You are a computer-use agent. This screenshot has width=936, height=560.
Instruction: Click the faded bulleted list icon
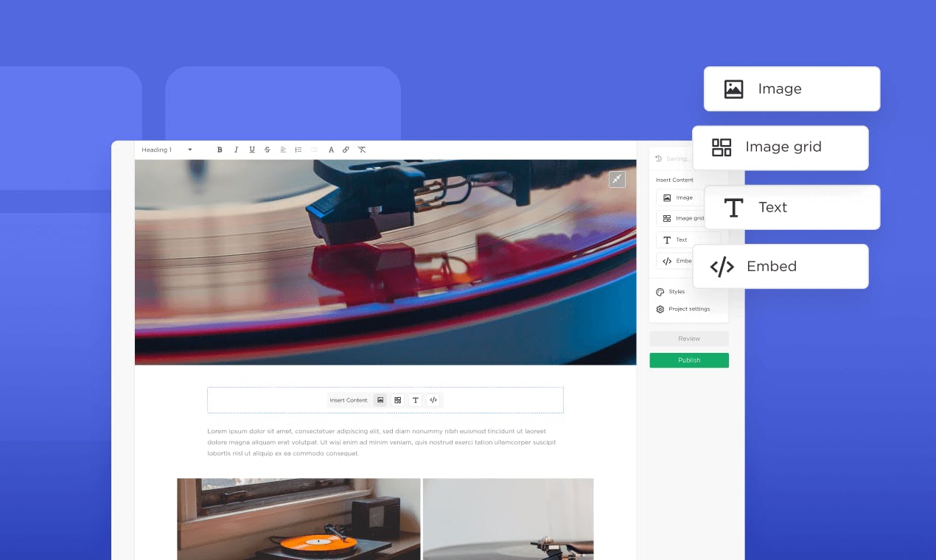(314, 150)
